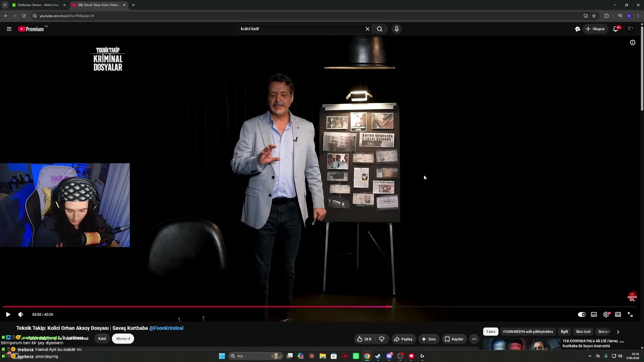Select the İlgili filter chip
Viewport: 644px width, 362px height.
[565, 331]
